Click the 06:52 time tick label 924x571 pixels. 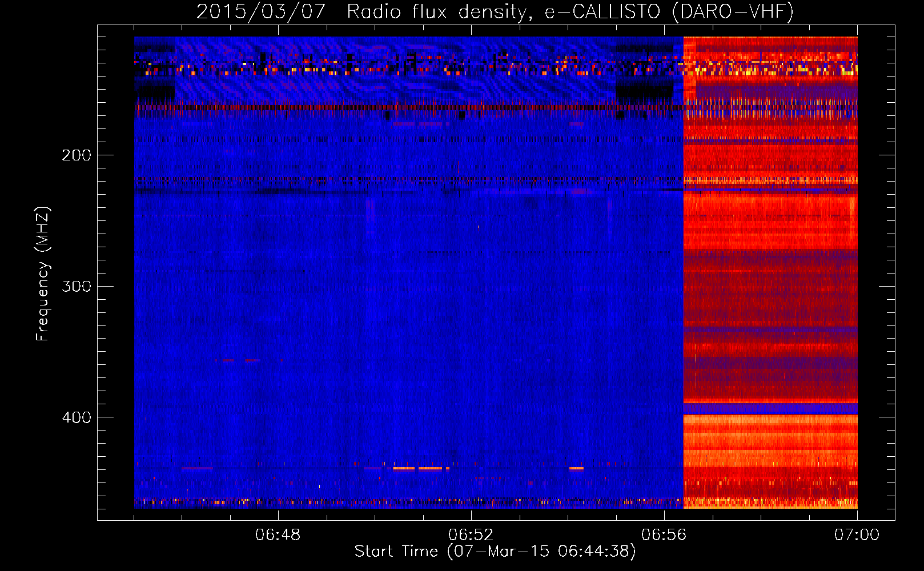point(471,535)
